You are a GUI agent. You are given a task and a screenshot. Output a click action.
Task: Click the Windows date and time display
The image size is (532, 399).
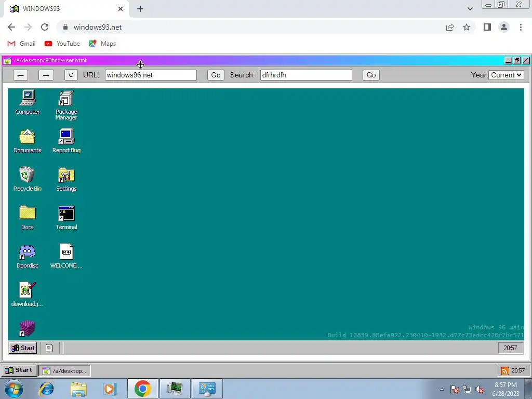point(506,389)
